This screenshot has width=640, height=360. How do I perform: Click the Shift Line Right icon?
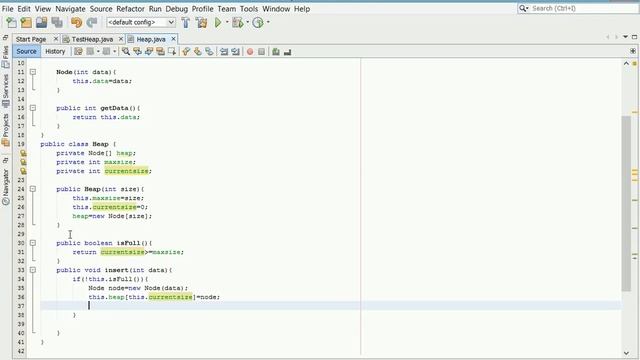pos(235,51)
